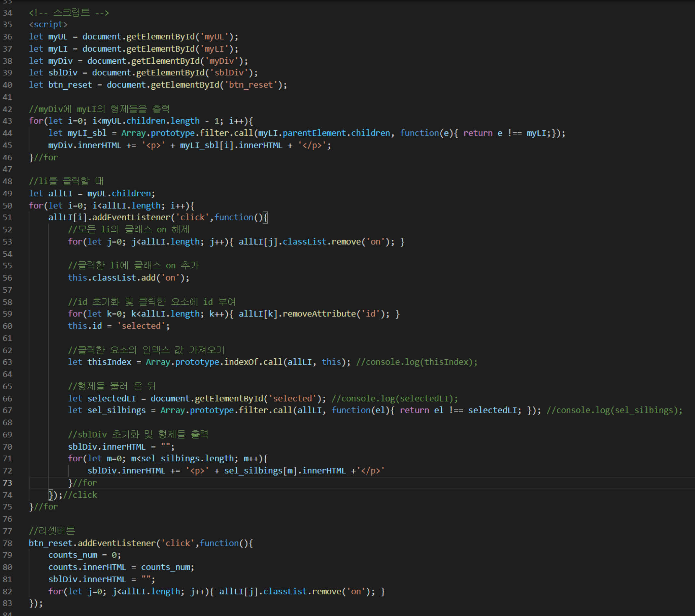Click the closing '});' on line 83
This screenshot has width=695, height=616.
(x=36, y=603)
